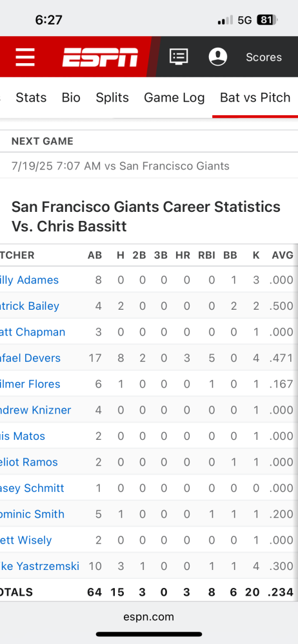Open the hamburger menu icon

pyautogui.click(x=25, y=57)
